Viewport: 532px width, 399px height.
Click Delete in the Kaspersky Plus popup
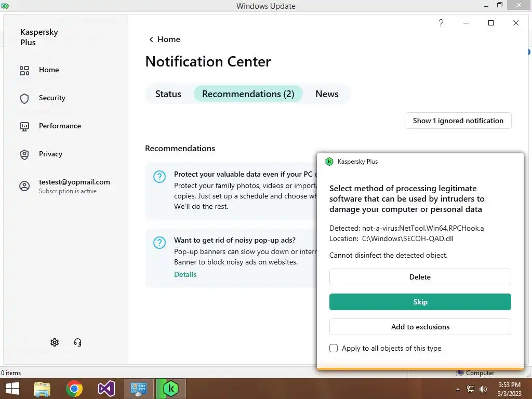tap(420, 277)
